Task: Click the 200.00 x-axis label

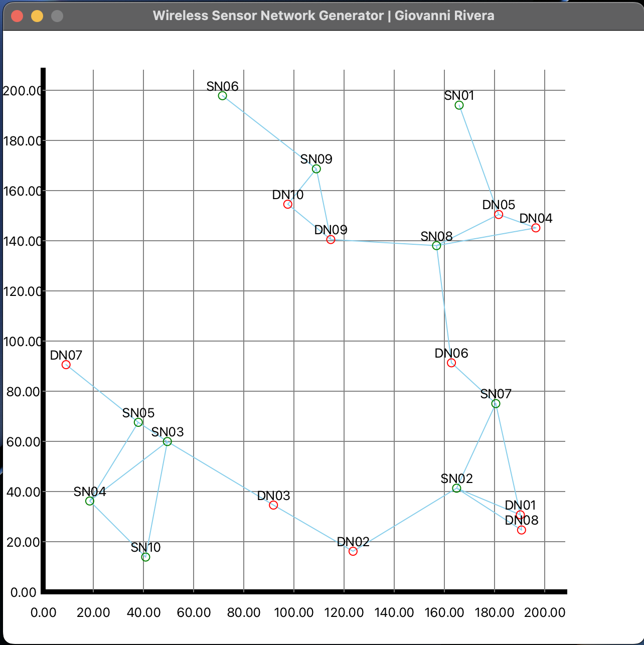Action: coord(545,612)
